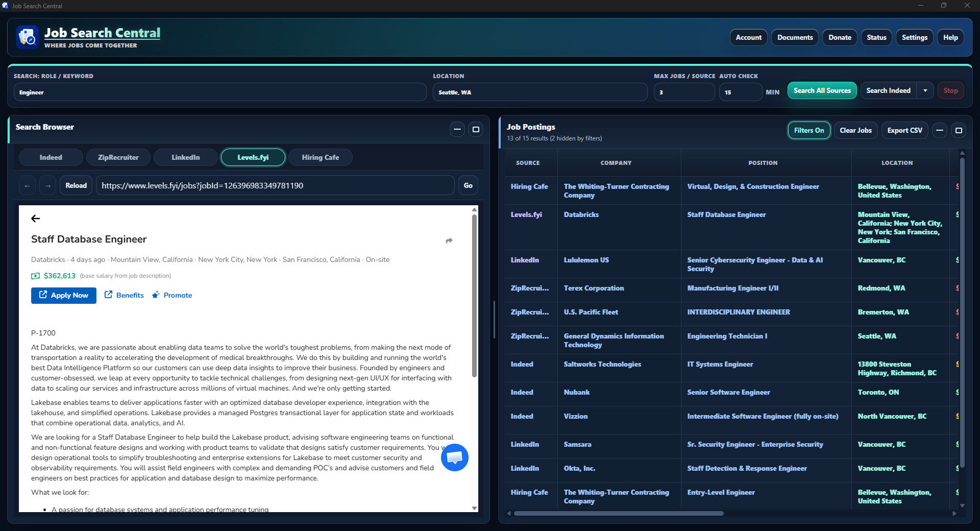Image resolution: width=980 pixels, height=531 pixels.
Task: Open the Account menu
Action: (749, 38)
